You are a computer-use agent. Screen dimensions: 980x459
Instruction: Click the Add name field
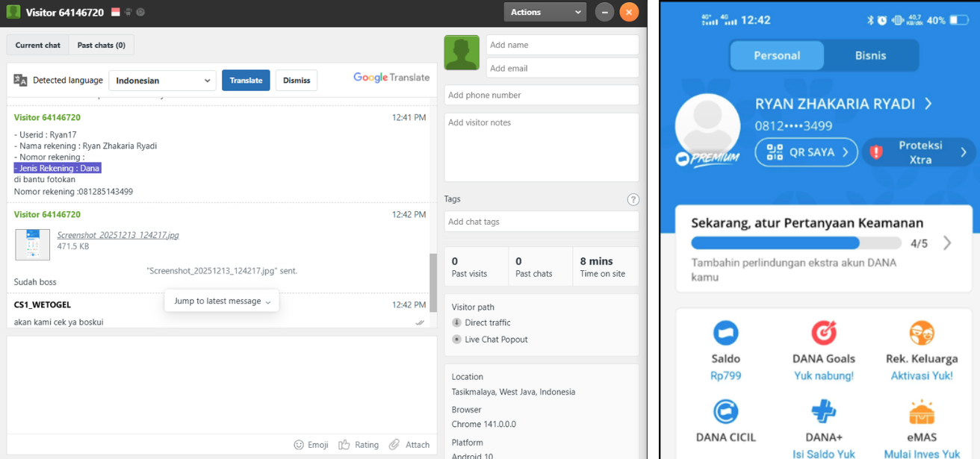[x=562, y=45]
